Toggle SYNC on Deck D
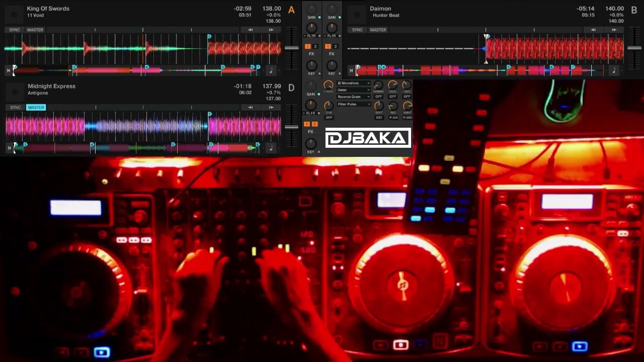 point(16,107)
